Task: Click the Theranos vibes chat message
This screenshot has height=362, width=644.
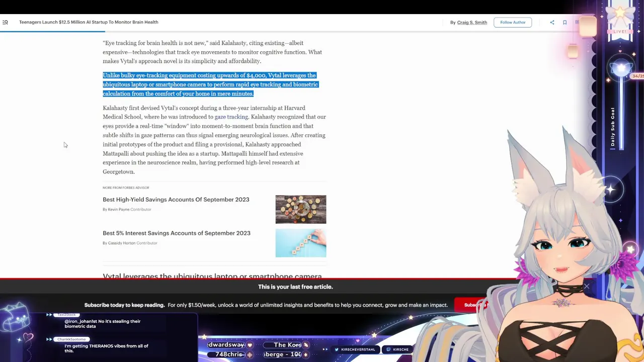Action: [x=106, y=348]
